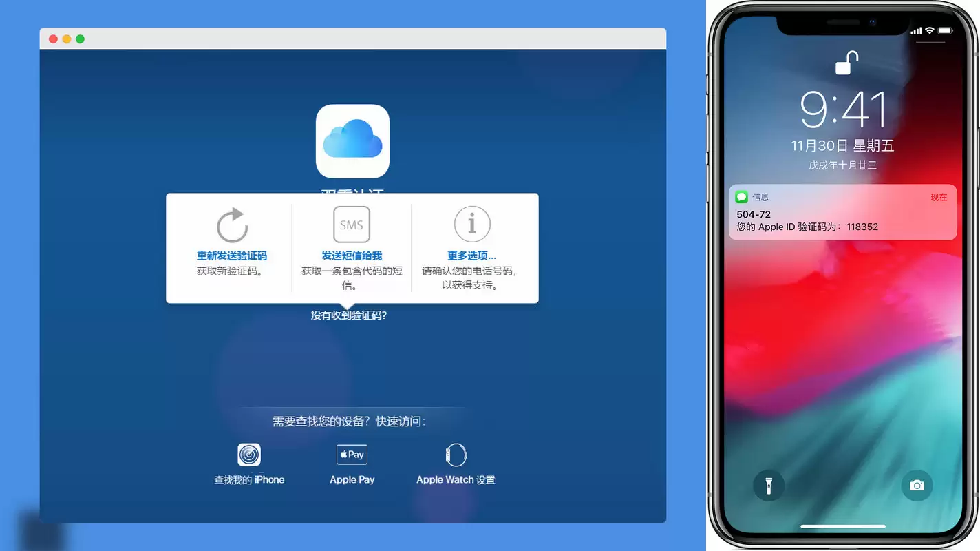Image resolution: width=980 pixels, height=551 pixels.
Task: Click the 更多选项... link
Action: tap(472, 256)
